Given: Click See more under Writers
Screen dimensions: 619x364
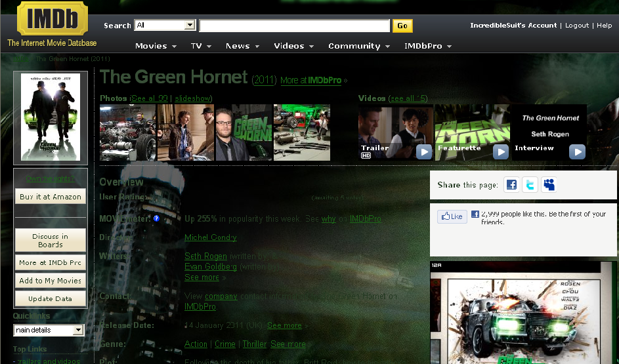Looking at the screenshot, I should click(x=202, y=277).
